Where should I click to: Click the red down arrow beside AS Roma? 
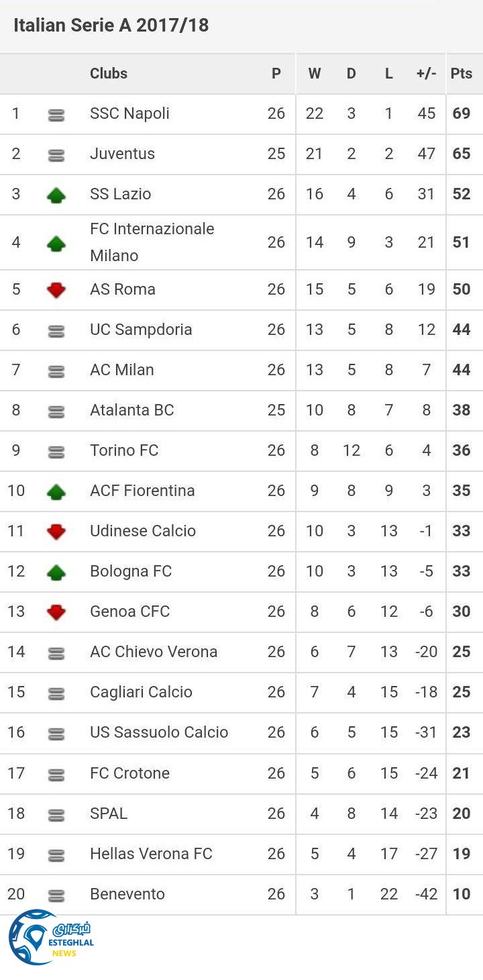[x=56, y=290]
